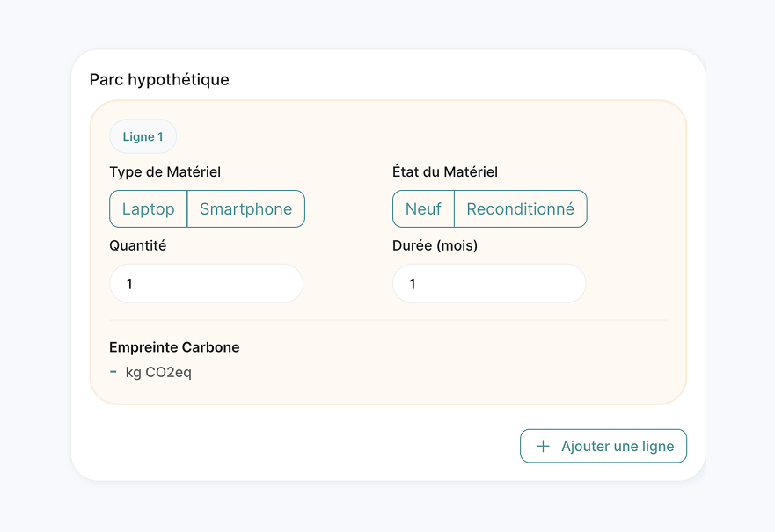
Task: Click the plus icon beside Ajouter une ligne
Action: [x=543, y=446]
